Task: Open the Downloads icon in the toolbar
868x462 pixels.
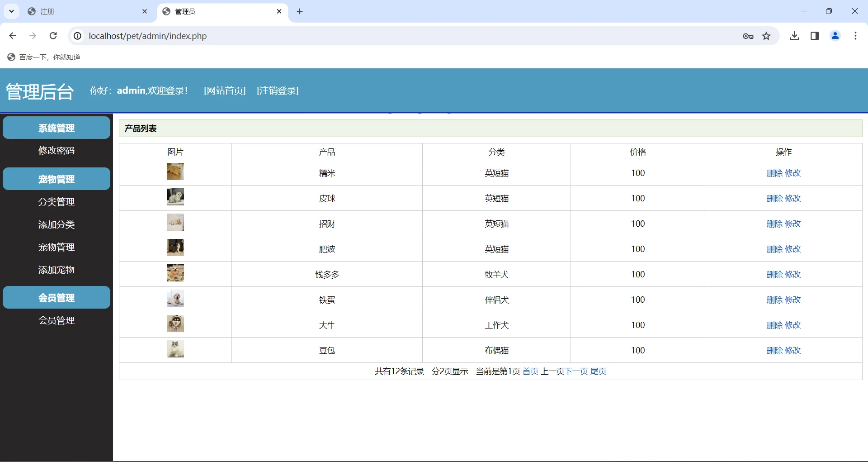Action: coord(795,36)
